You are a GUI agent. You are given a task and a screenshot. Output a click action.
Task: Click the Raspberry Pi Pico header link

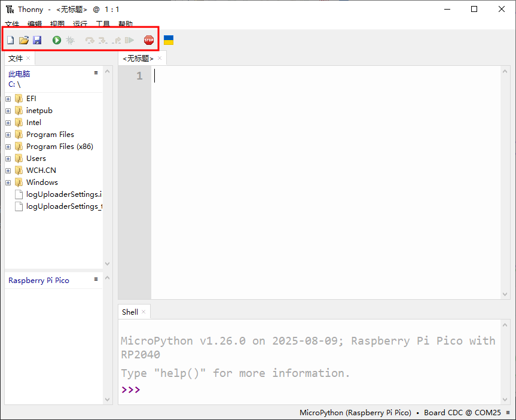tap(39, 281)
